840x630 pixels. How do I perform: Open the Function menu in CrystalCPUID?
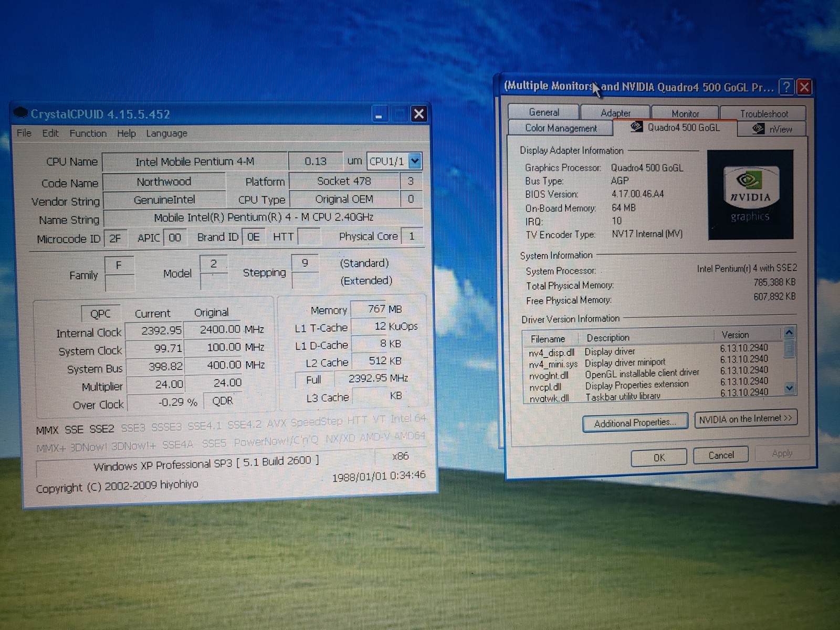point(88,133)
